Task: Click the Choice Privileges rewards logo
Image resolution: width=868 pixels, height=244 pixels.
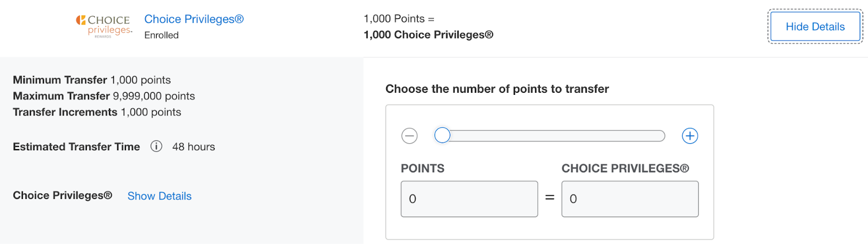Action: 104,26
